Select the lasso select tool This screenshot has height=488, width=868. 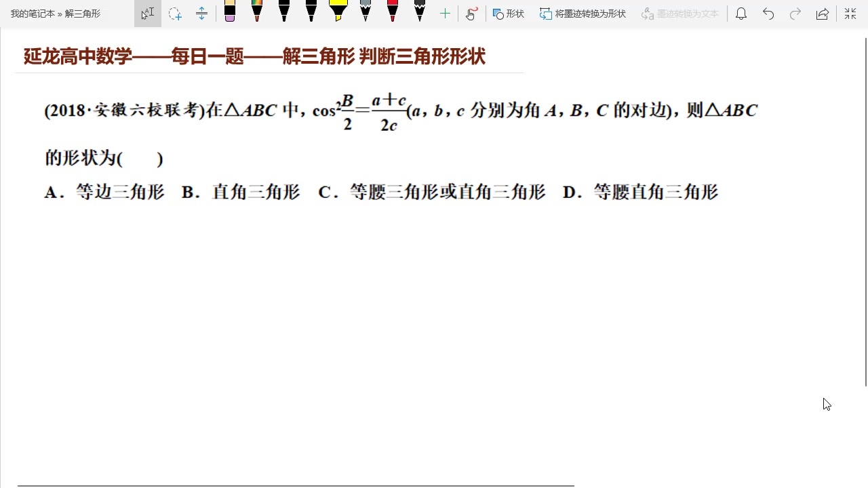(175, 14)
